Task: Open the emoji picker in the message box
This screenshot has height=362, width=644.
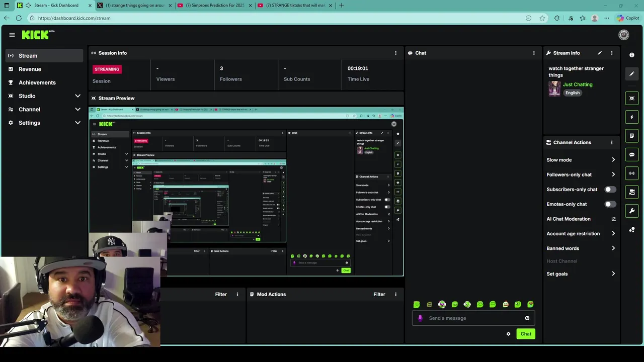Action: pos(527,318)
